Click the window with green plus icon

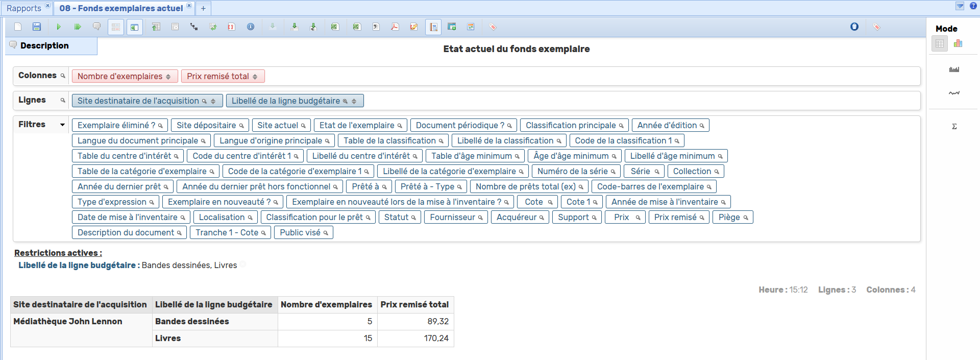[452, 27]
